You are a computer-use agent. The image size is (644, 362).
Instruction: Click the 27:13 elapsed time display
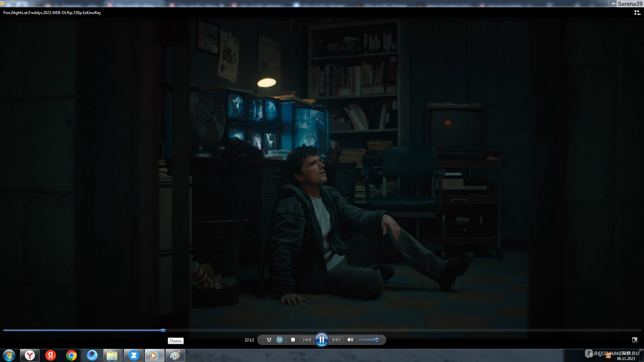[249, 340]
